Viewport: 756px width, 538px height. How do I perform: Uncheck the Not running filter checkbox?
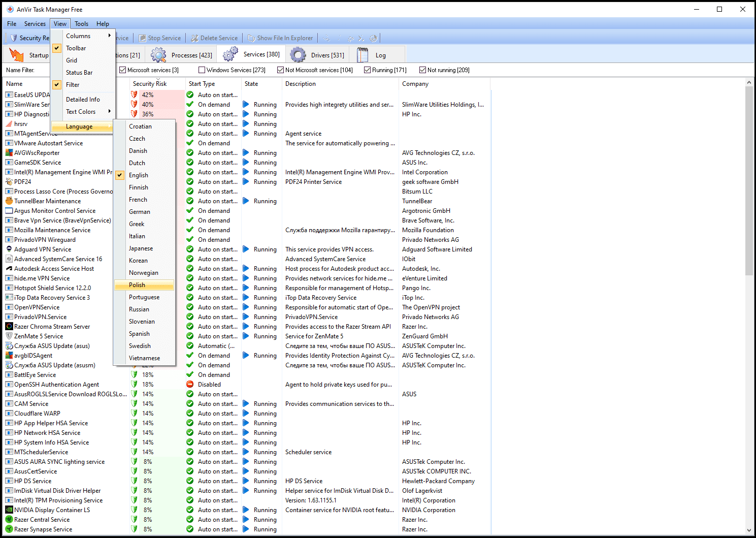[422, 70]
